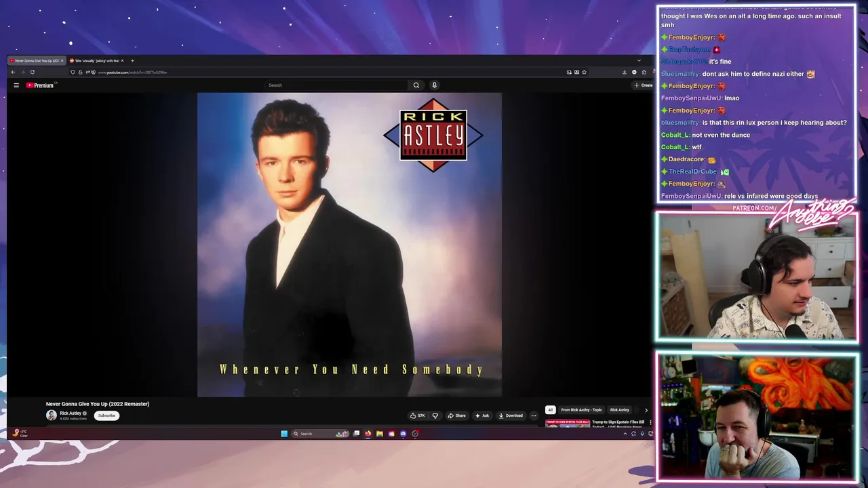
Task: Select the All filter chip
Action: tap(551, 410)
